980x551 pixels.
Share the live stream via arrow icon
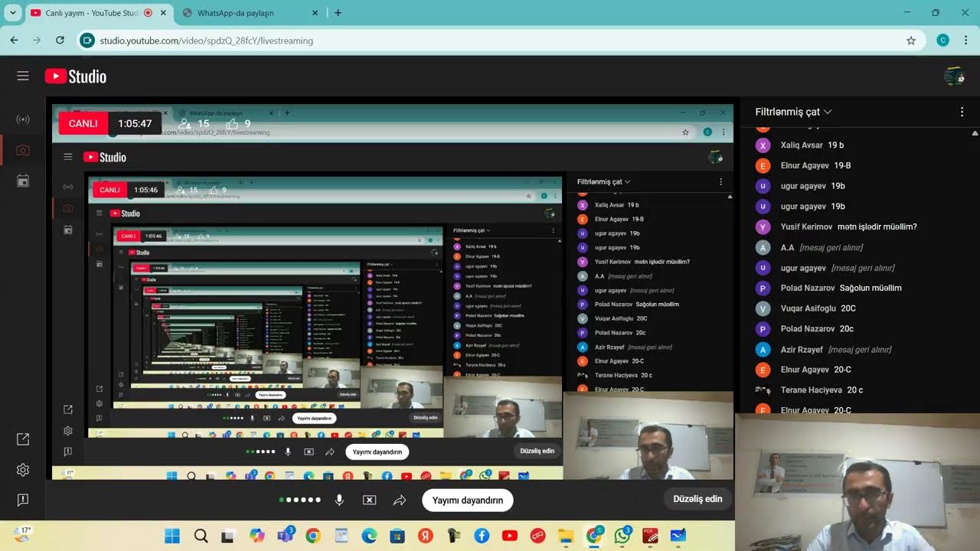(x=400, y=500)
